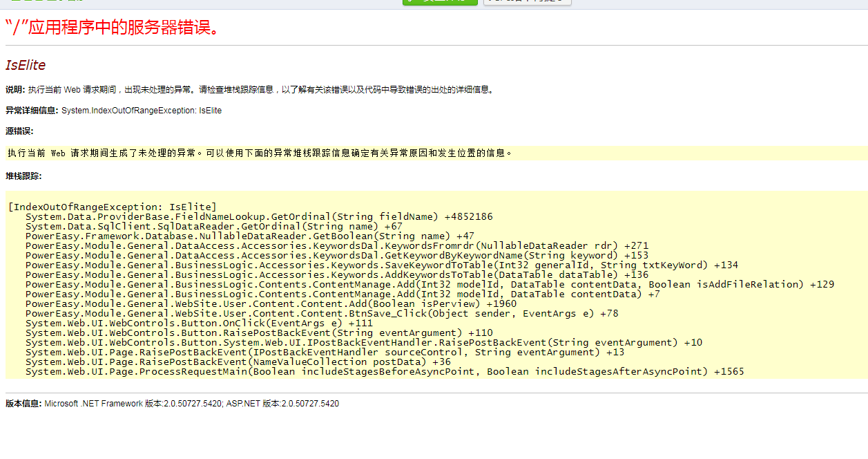Image resolution: width=868 pixels, height=459 pixels.
Task: Click the gray button beside the green button
Action: (x=527, y=2)
